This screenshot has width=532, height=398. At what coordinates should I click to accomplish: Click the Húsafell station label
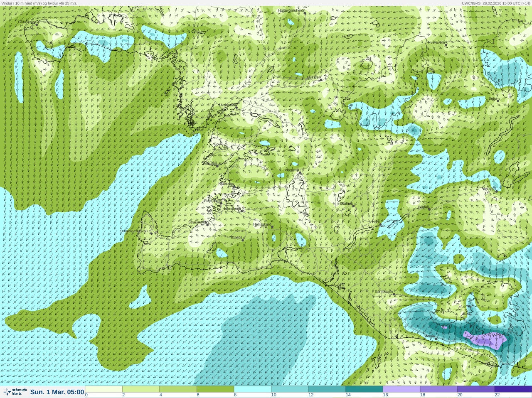313,77
